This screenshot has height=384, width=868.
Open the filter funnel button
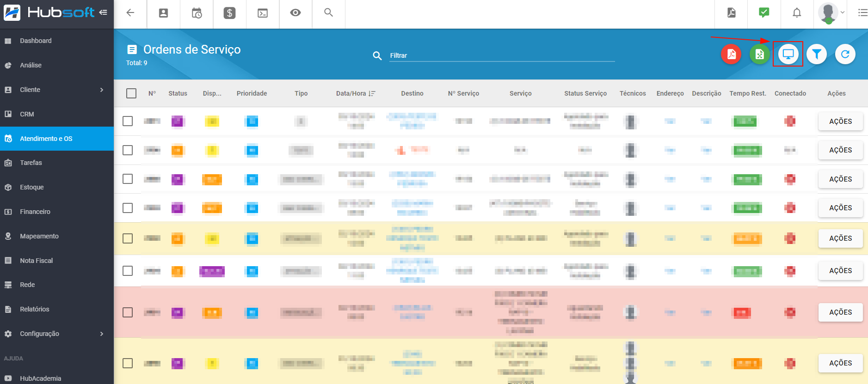(817, 55)
